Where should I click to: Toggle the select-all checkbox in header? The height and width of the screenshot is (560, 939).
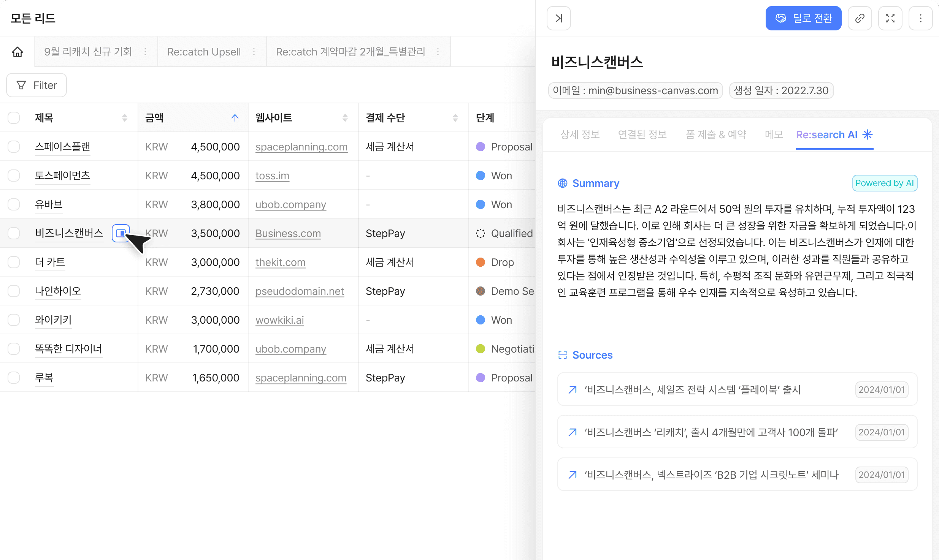tap(14, 118)
